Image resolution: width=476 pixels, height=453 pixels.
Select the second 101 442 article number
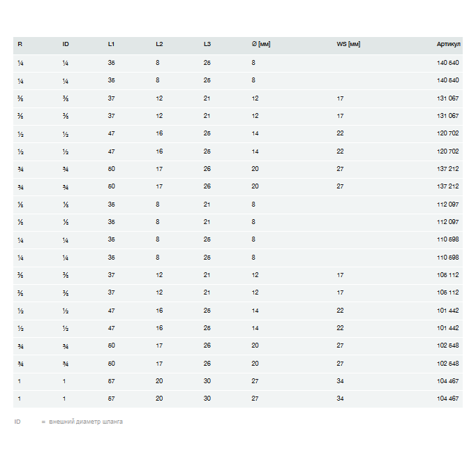click(x=447, y=328)
